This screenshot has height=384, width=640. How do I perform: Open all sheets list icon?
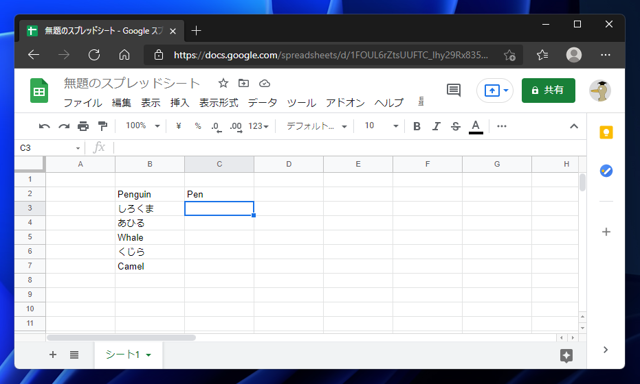(74, 355)
